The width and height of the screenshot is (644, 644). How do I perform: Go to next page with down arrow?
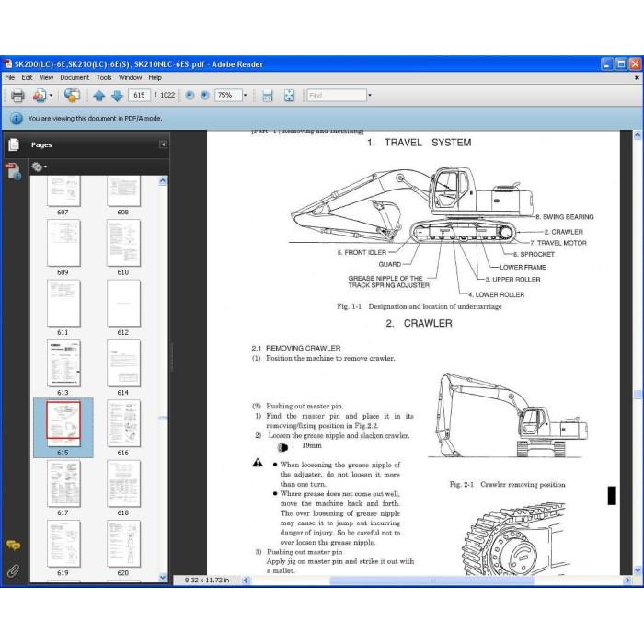point(117,96)
